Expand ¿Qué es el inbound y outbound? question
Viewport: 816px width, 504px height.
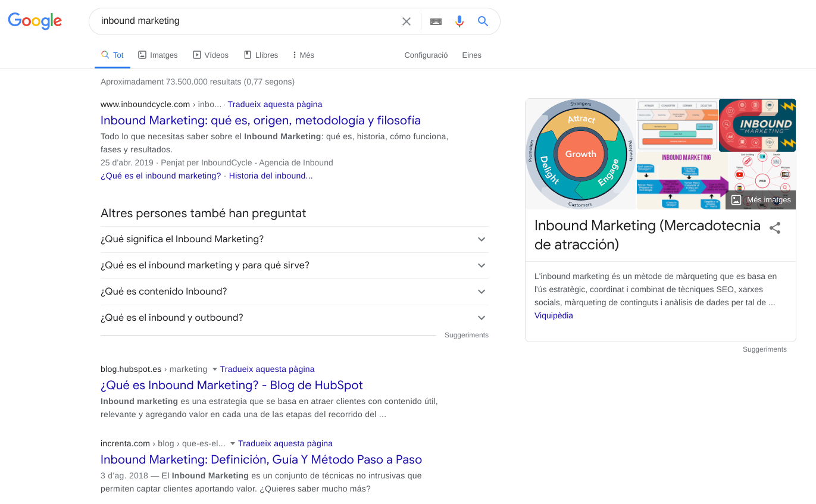click(295, 318)
